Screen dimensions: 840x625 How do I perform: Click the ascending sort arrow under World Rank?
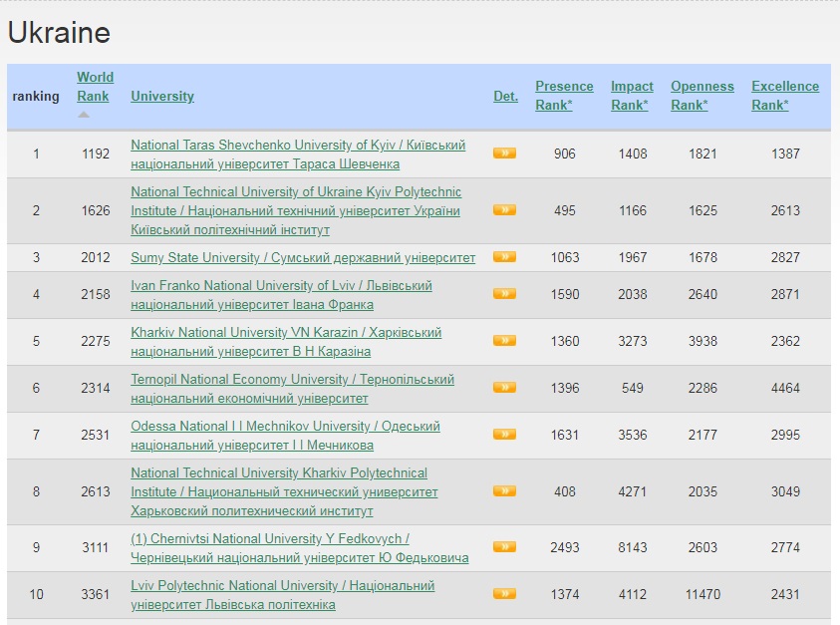pos(84,115)
